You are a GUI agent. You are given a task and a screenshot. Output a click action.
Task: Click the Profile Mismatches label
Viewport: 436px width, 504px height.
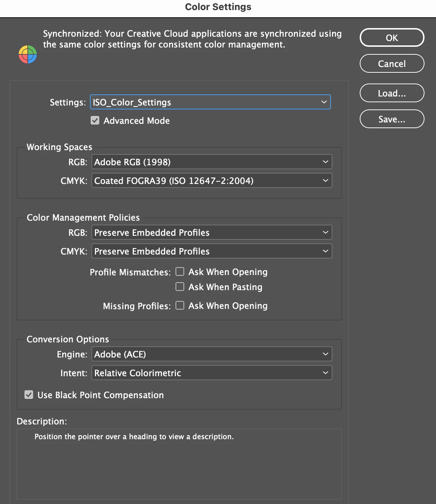pos(130,272)
